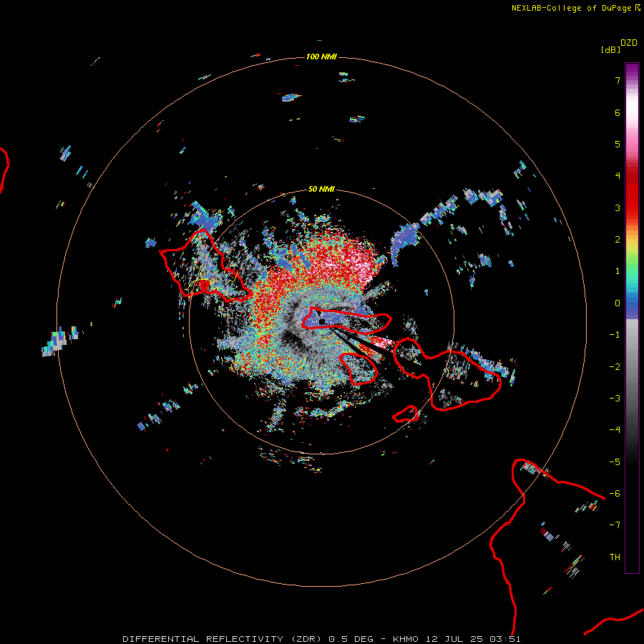Click the -2 value on color scale
The width and height of the screenshot is (644, 644).
[x=615, y=367]
